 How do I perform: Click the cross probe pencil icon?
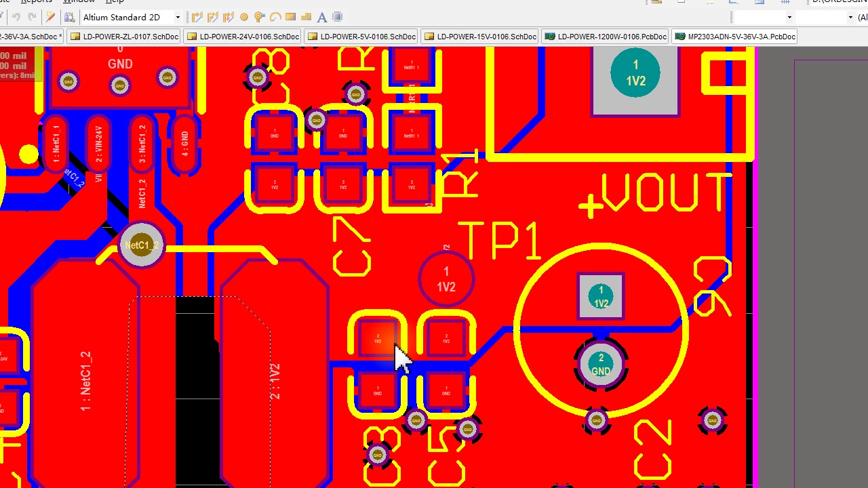tap(51, 17)
